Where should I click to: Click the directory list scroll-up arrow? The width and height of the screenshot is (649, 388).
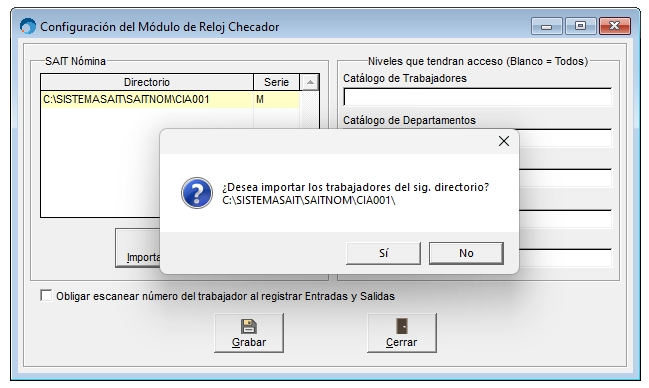[x=309, y=82]
